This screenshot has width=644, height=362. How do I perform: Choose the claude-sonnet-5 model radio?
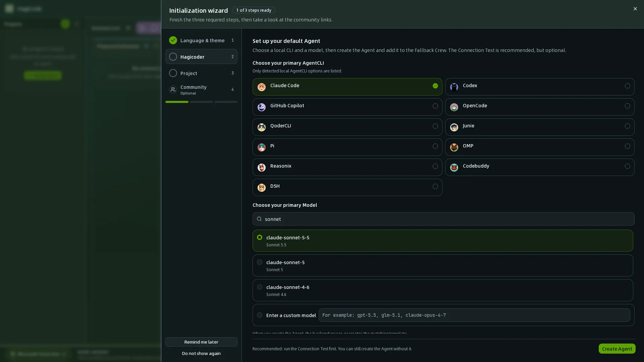259,262
